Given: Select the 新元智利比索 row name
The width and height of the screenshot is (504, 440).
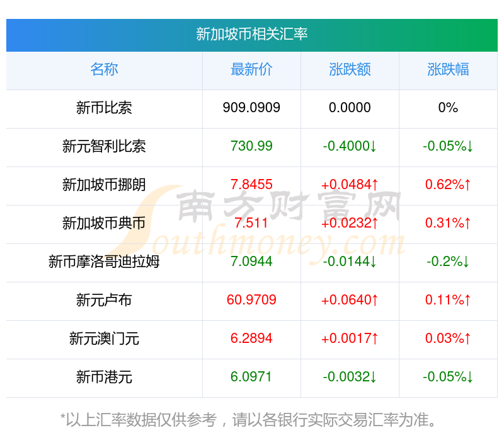Looking at the screenshot, I should 104,146.
